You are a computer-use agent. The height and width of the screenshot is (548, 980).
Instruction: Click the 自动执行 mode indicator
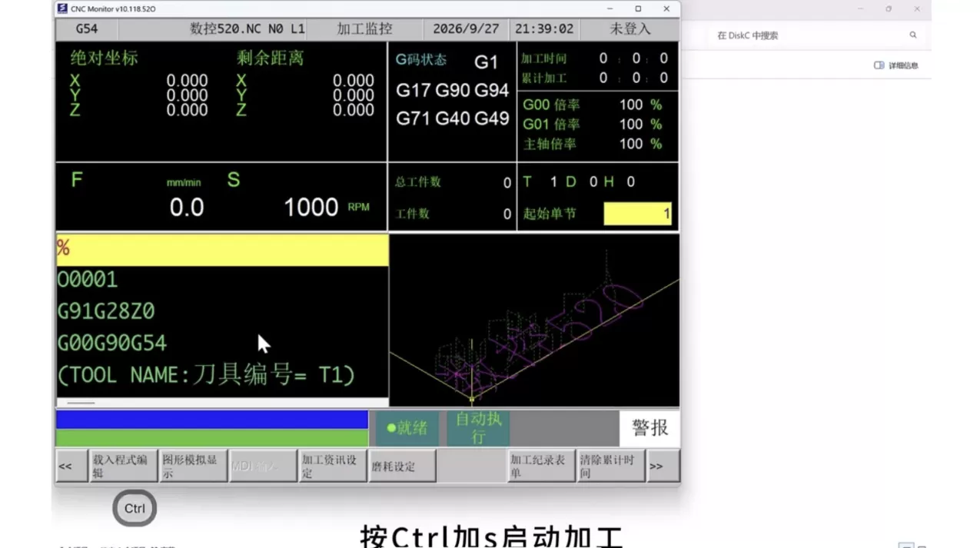pyautogui.click(x=478, y=428)
